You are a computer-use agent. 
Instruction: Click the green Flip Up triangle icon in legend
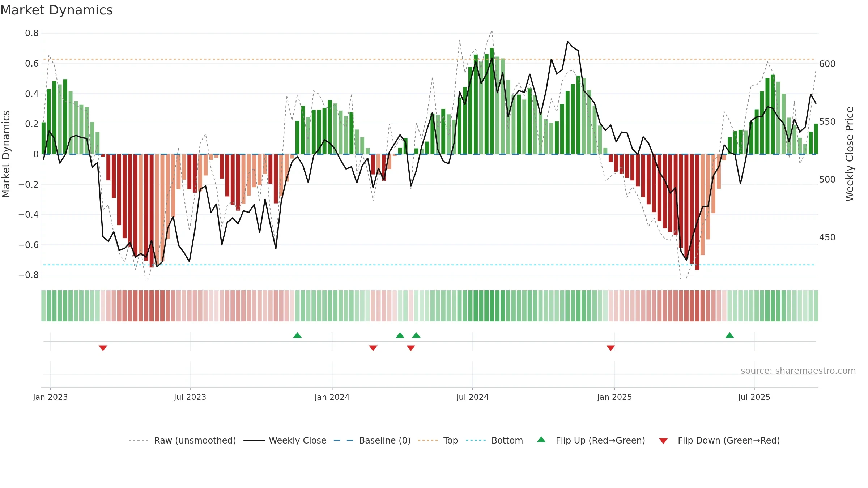(x=541, y=440)
